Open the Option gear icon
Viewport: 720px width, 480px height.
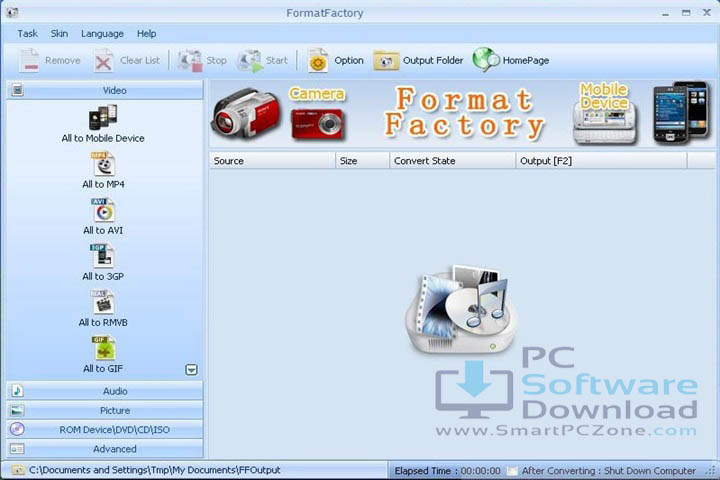[318, 61]
